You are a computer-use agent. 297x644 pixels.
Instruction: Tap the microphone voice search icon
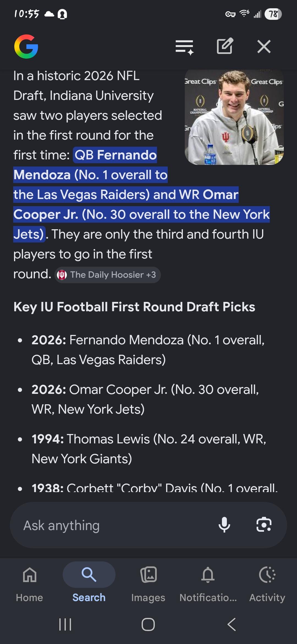coord(224,525)
